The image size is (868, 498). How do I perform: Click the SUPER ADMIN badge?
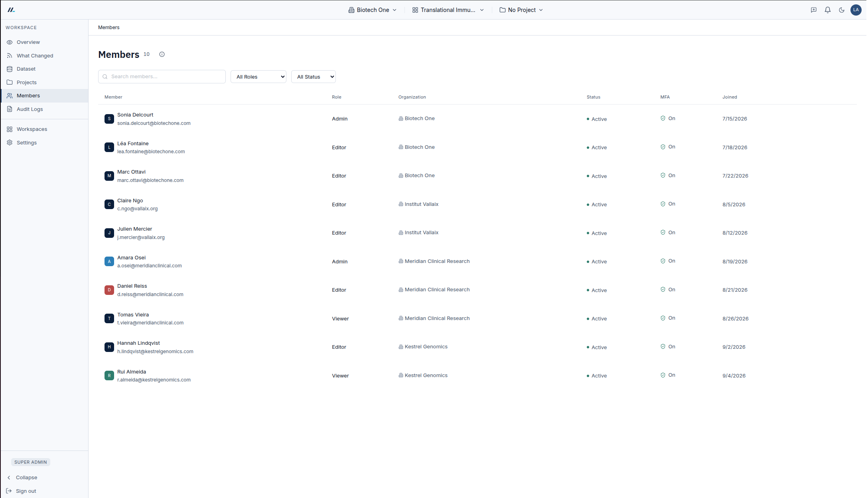pyautogui.click(x=31, y=462)
